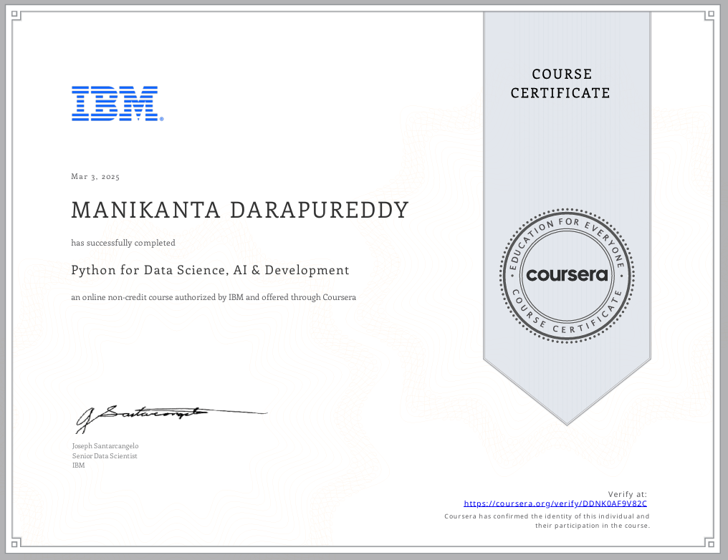Select the "COURSE CERTIFICATE" ribbon heading
This screenshot has height=560, width=728.
560,84
